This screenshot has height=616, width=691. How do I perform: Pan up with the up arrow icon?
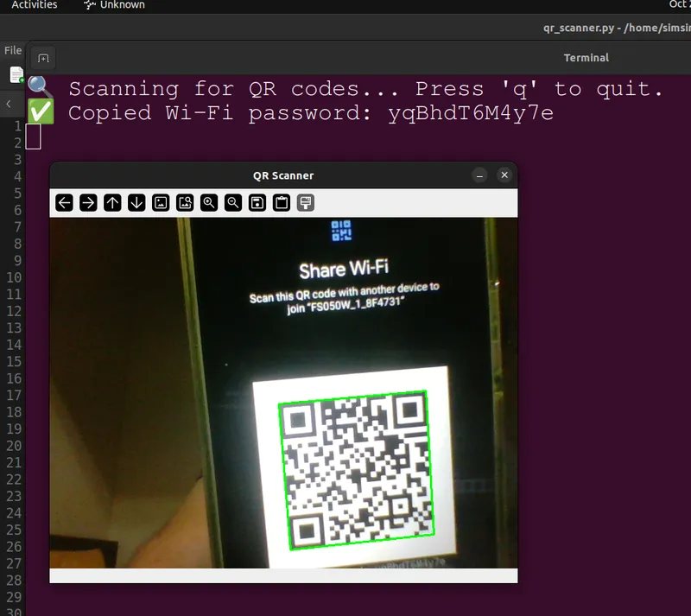coord(112,203)
